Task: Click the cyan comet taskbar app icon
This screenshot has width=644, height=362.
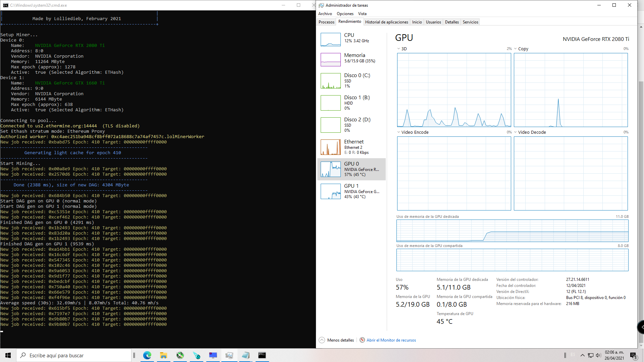Action: pyautogui.click(x=197, y=355)
